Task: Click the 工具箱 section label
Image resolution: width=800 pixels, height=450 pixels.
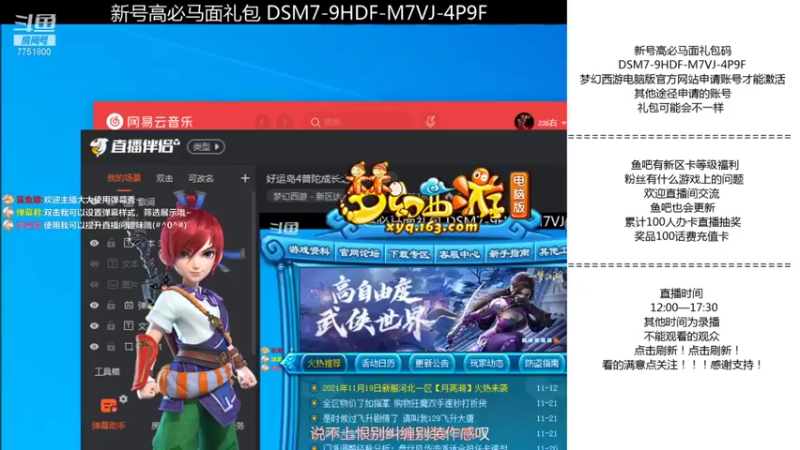Action: point(107,371)
